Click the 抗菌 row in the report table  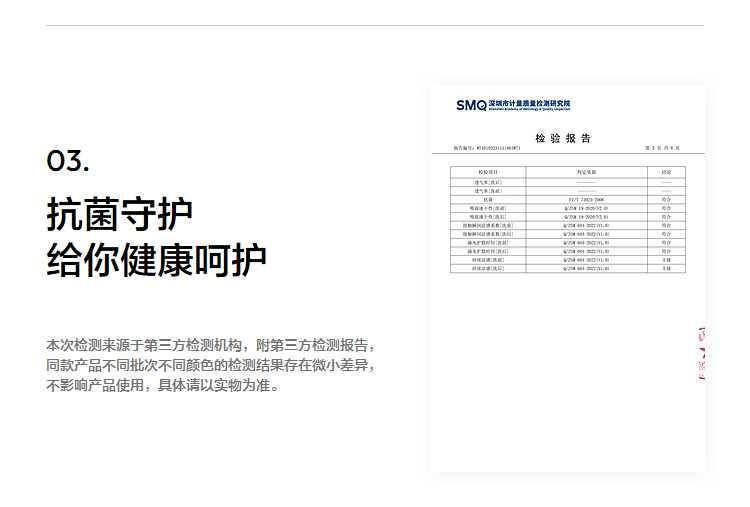click(x=487, y=200)
